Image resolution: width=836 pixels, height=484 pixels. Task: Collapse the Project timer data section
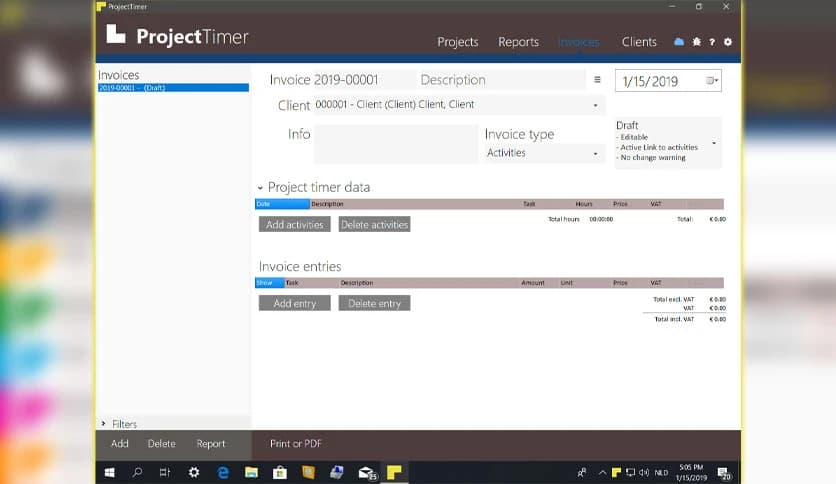(x=261, y=188)
